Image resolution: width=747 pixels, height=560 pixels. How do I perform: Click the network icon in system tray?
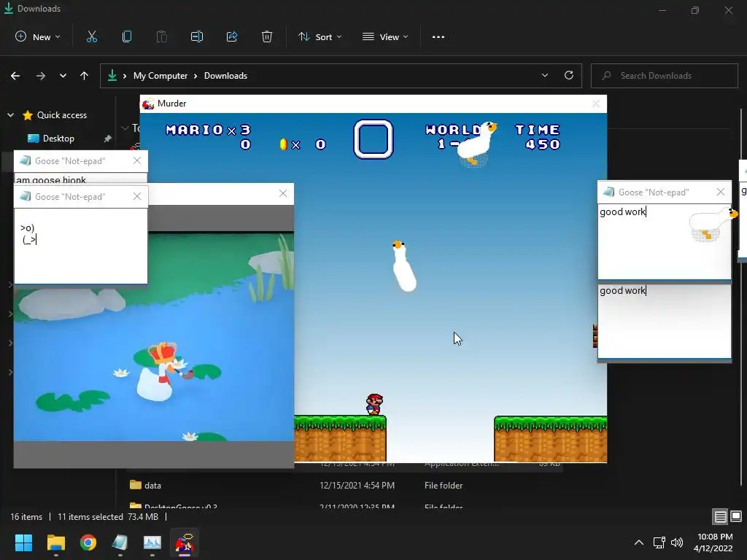click(659, 542)
